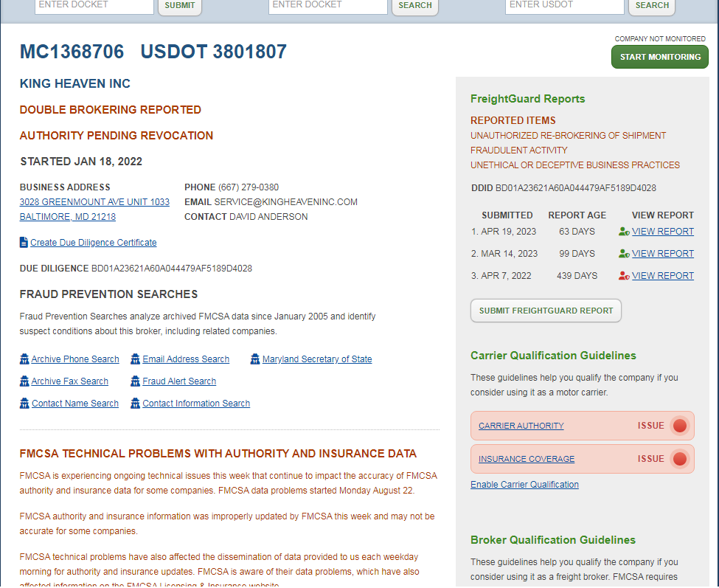The width and height of the screenshot is (719, 588).
Task: Open the Enable Carrier Qualification link
Action: 524,485
